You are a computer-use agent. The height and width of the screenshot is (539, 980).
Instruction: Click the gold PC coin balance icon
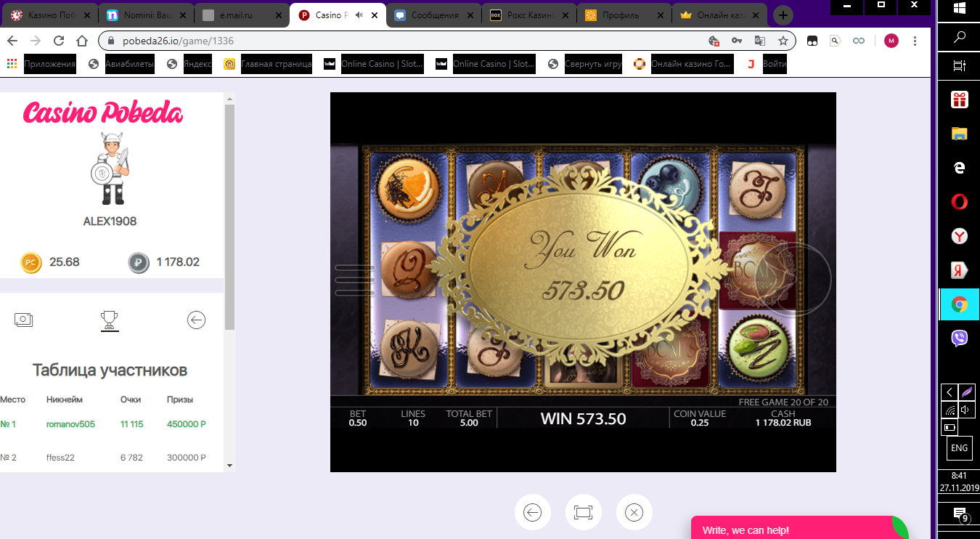pos(31,262)
